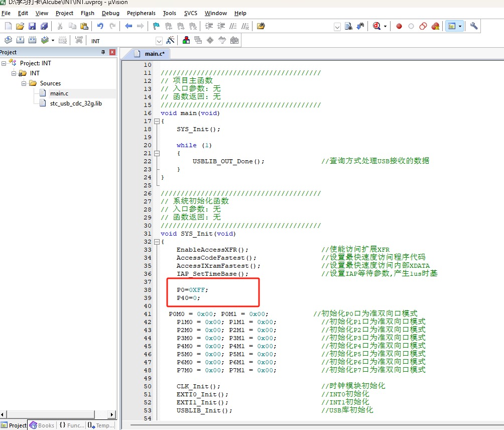Save all open files
This screenshot has height=430, width=504.
click(x=44, y=26)
